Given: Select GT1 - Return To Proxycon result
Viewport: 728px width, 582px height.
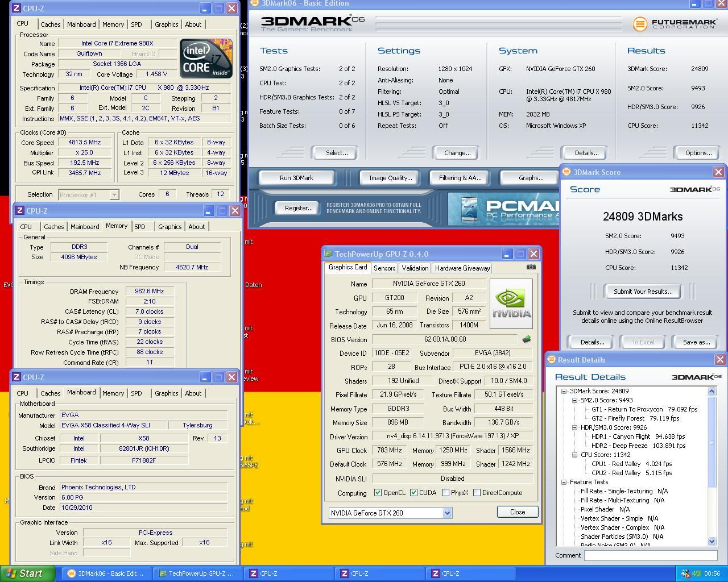Looking at the screenshot, I should click(x=644, y=409).
